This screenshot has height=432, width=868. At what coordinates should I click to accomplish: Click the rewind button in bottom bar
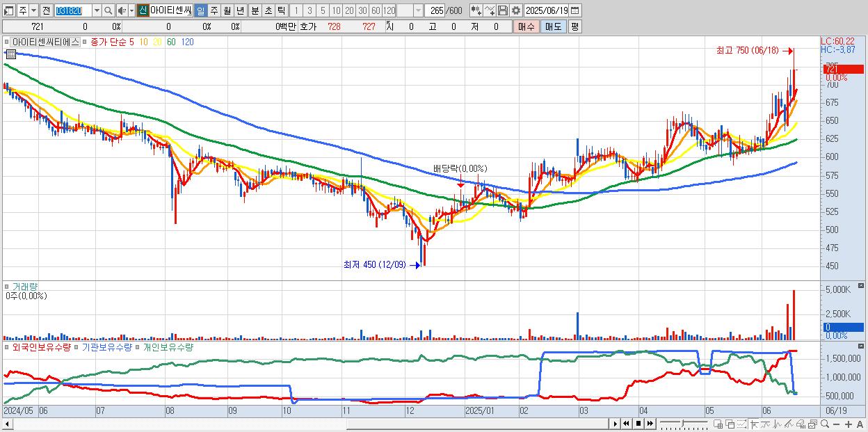[626, 424]
